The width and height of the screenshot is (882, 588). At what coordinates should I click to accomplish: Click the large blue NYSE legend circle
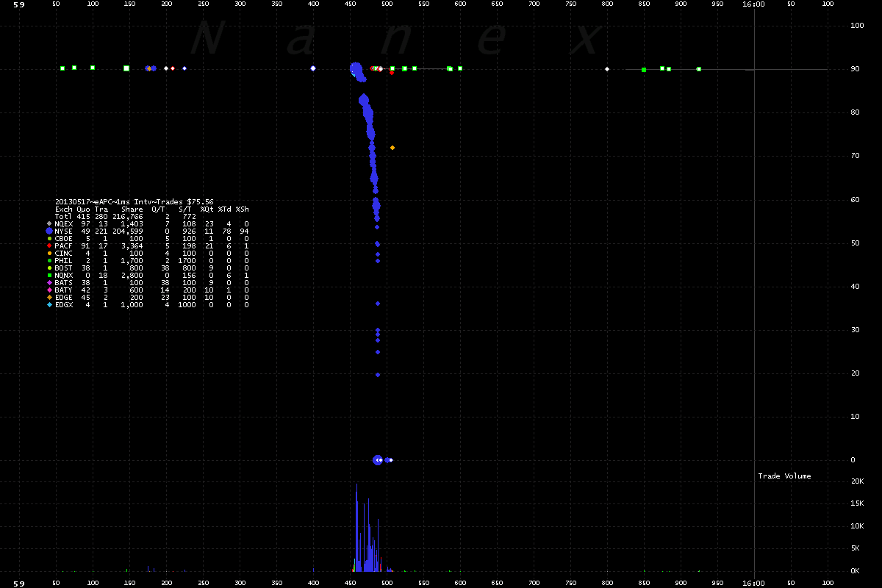pos(49,231)
